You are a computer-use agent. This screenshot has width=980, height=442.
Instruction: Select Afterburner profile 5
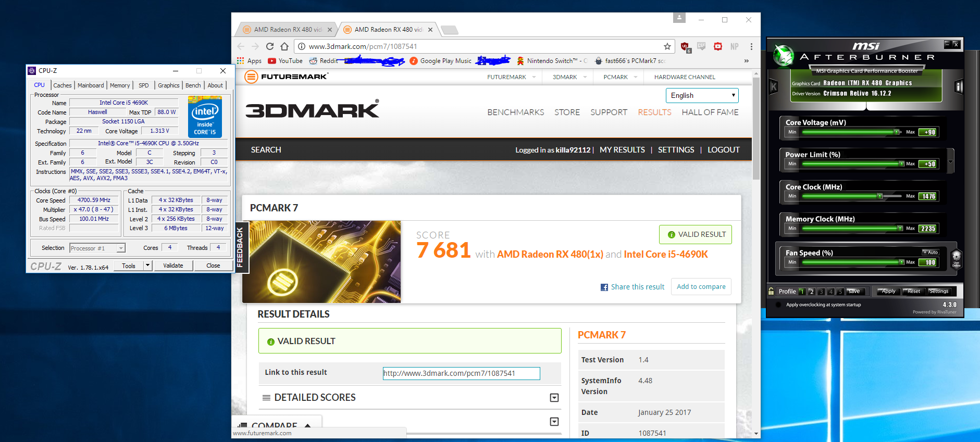coord(840,292)
